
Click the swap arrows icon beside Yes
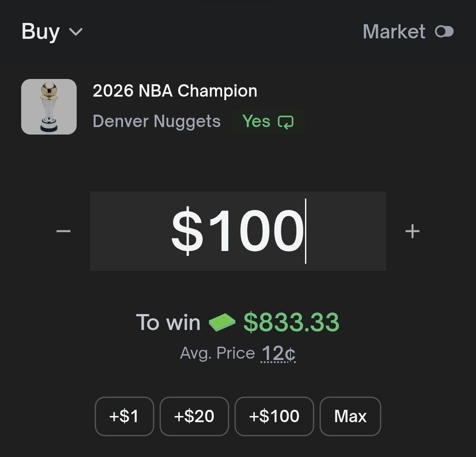click(x=286, y=122)
